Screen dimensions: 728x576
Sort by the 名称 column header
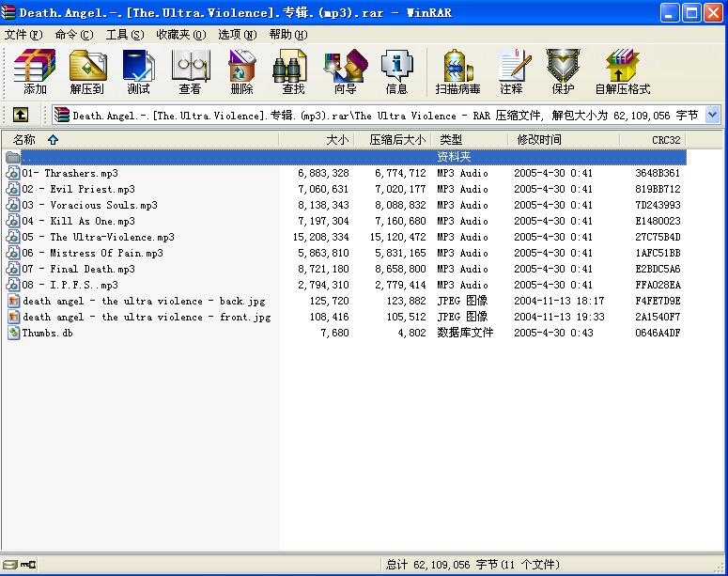(x=140, y=140)
